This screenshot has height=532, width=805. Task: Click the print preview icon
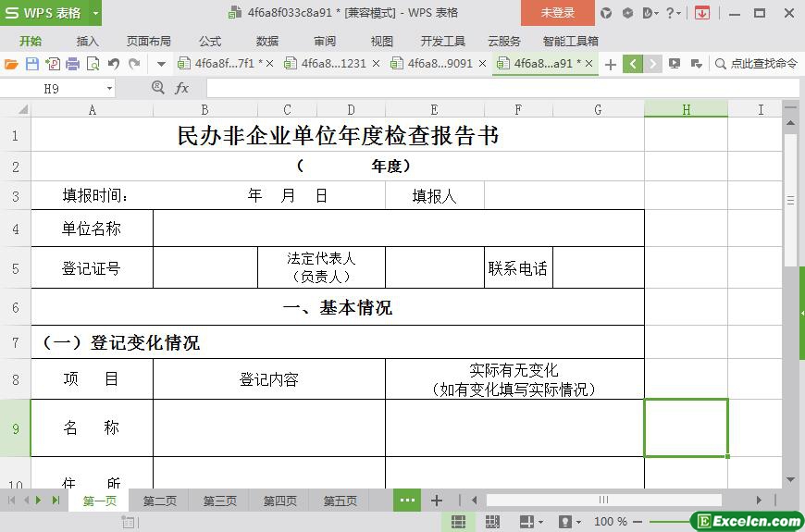coord(93,64)
